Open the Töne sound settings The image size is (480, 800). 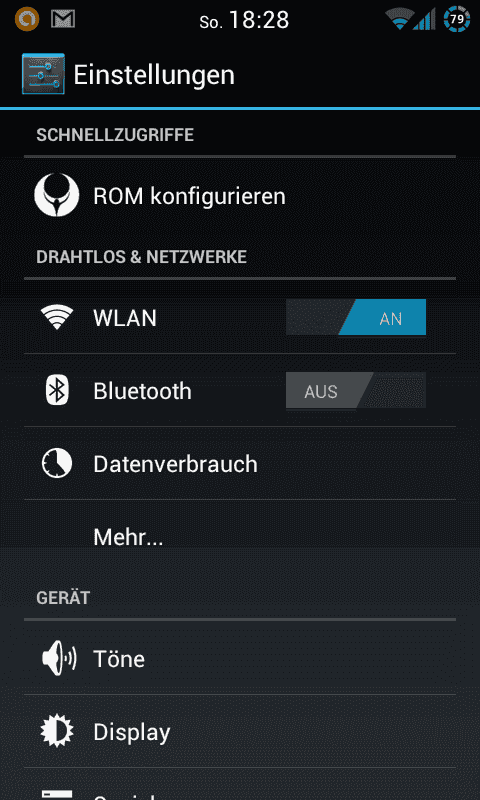tap(240, 659)
